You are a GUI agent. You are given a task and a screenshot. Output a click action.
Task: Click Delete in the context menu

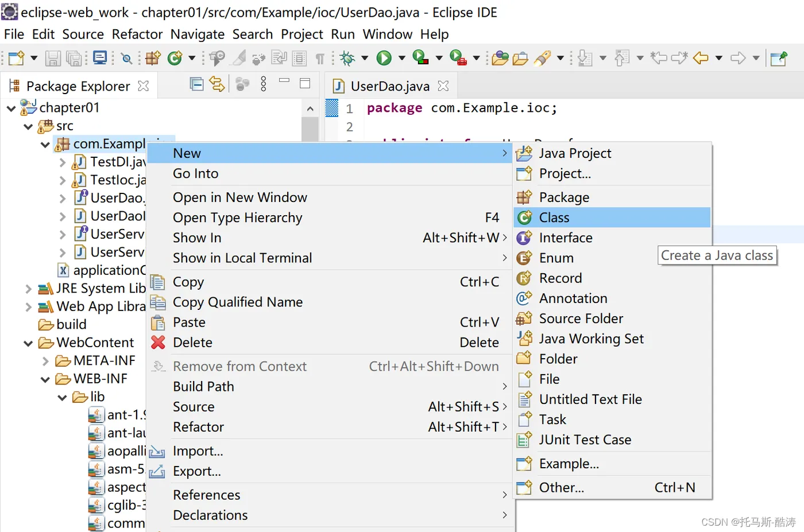tap(330, 343)
